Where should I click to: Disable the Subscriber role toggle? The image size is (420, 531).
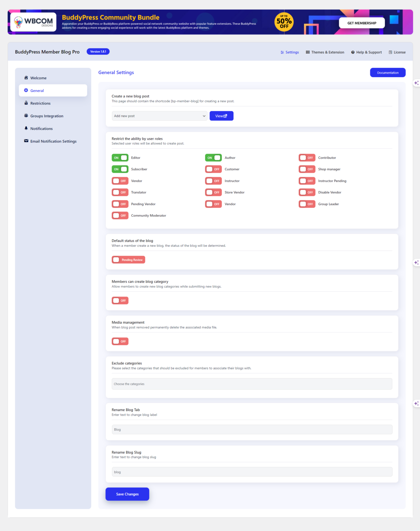point(120,169)
